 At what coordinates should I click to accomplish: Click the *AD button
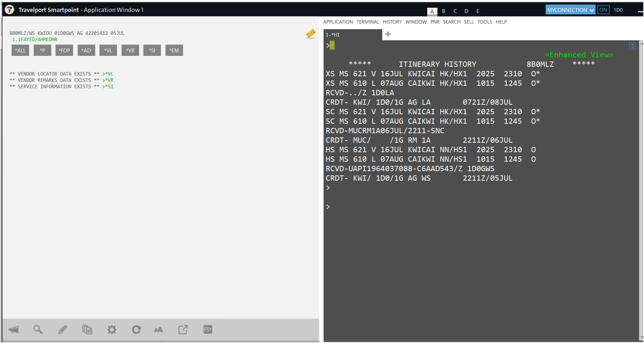pyautogui.click(x=86, y=50)
